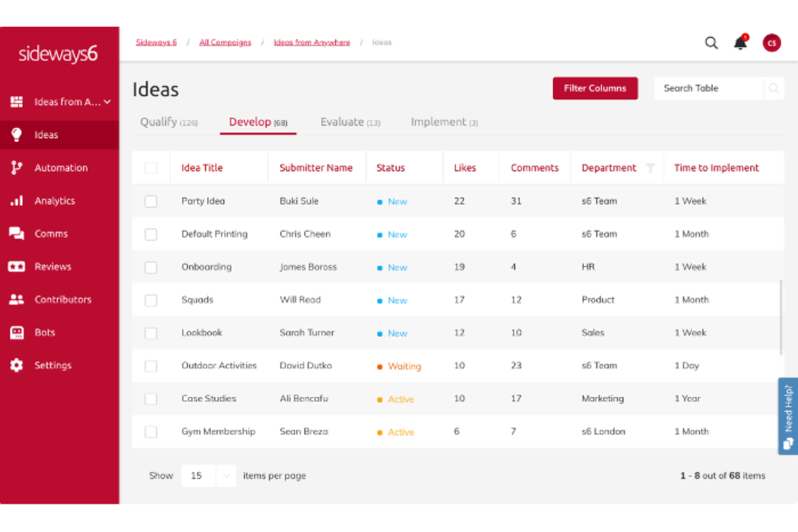Switch to the Evaluate tab

[350, 122]
